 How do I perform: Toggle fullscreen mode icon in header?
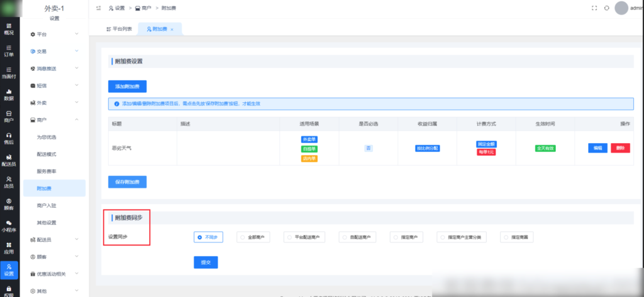point(594,8)
